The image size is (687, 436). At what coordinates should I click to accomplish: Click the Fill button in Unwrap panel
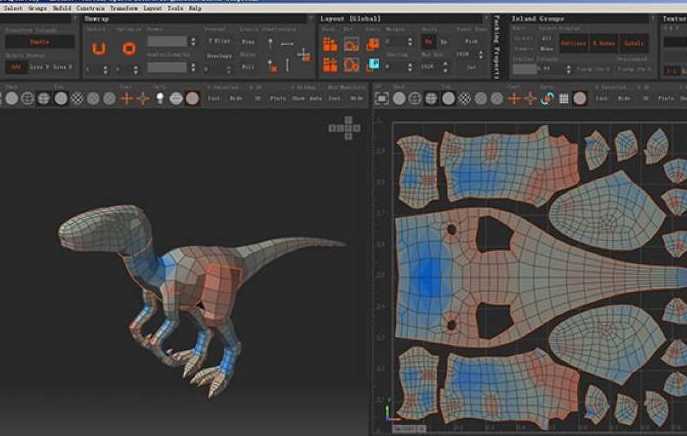(248, 67)
